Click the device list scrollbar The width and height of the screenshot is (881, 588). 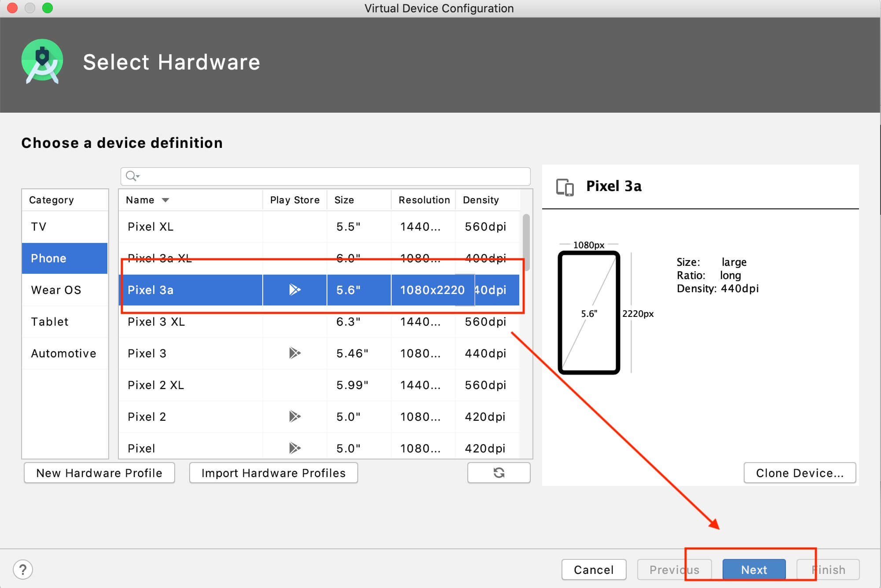coord(526,242)
